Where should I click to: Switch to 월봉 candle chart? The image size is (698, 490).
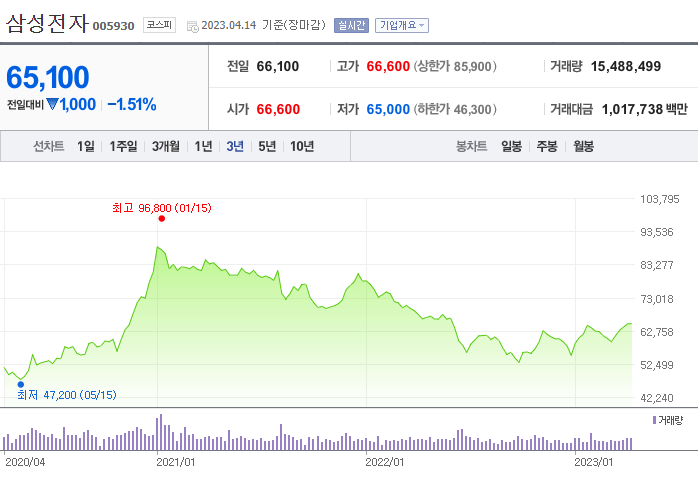pyautogui.click(x=584, y=146)
